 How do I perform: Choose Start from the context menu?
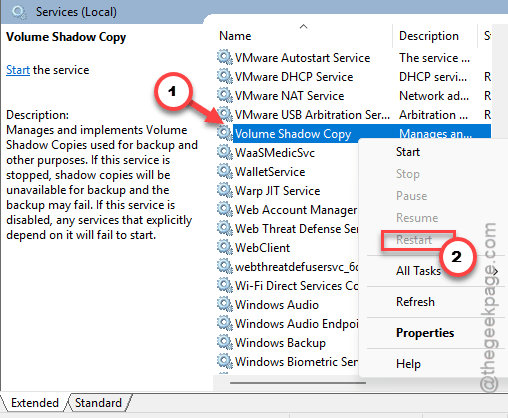408,152
